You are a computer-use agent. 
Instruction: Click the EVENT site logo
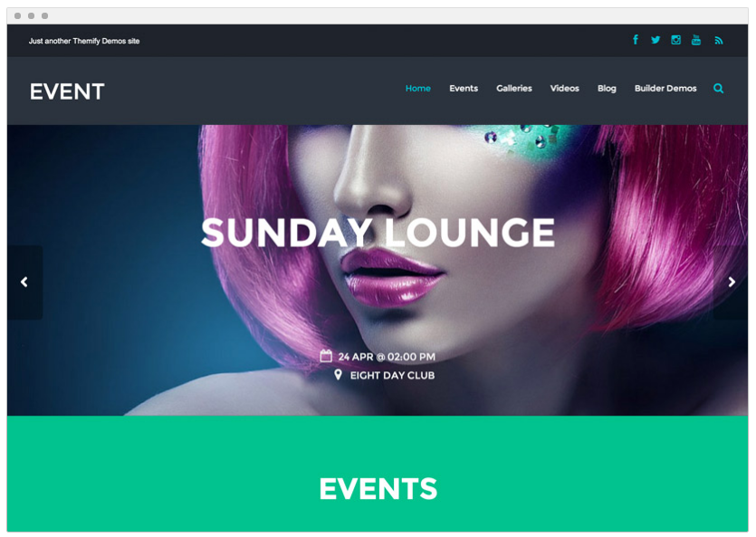click(67, 91)
